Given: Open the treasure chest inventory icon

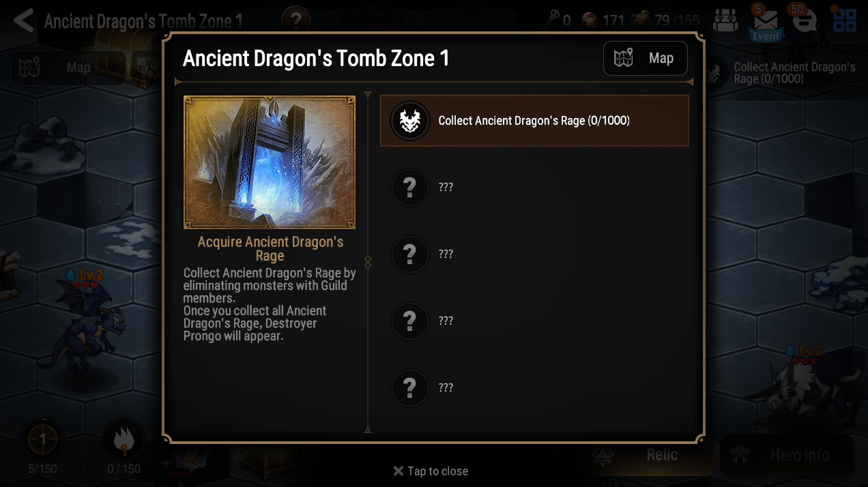Looking at the screenshot, I should [x=725, y=21].
